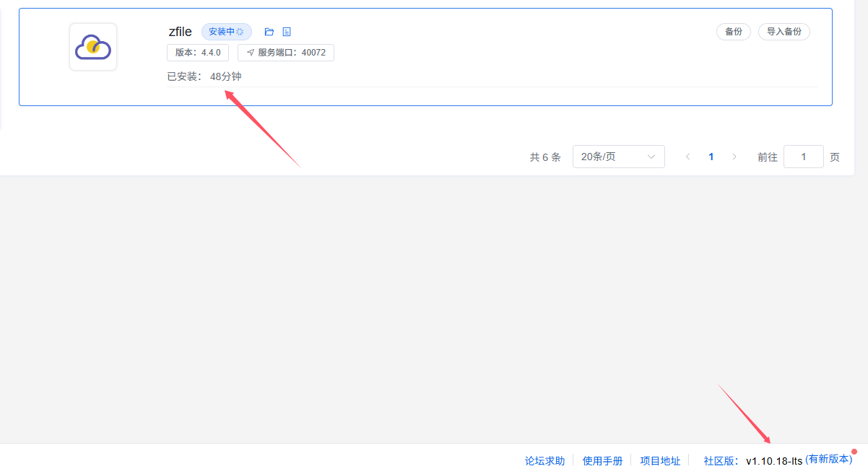Click the 安装中 status tag with spinner
Viewport: 868px width, 474px height.
coord(226,32)
